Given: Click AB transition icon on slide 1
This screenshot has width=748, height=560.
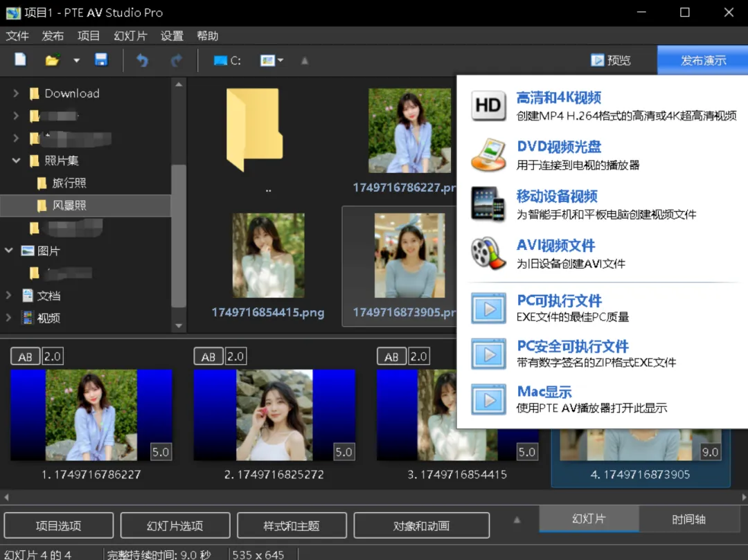Looking at the screenshot, I should [x=26, y=356].
